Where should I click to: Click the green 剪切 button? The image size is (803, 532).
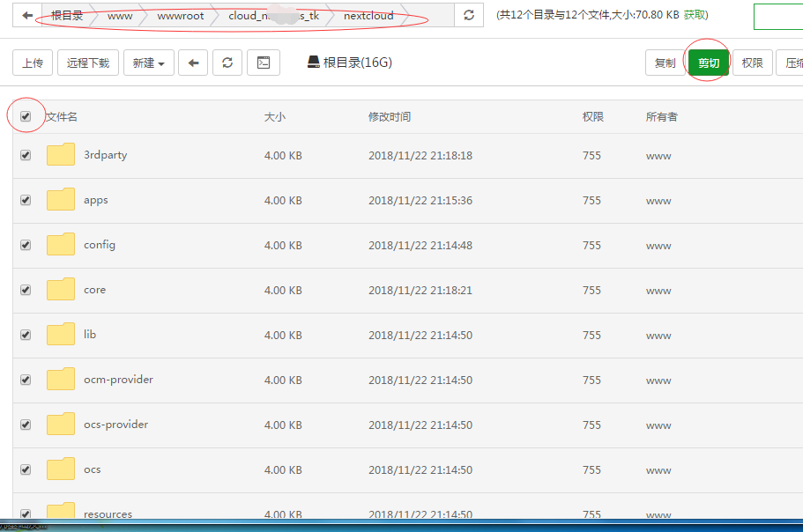(708, 62)
